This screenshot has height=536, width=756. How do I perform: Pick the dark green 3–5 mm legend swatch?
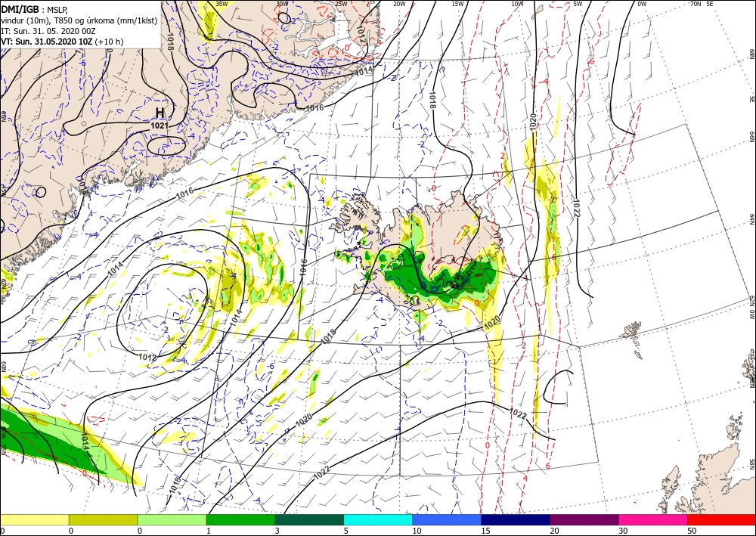[x=309, y=519]
